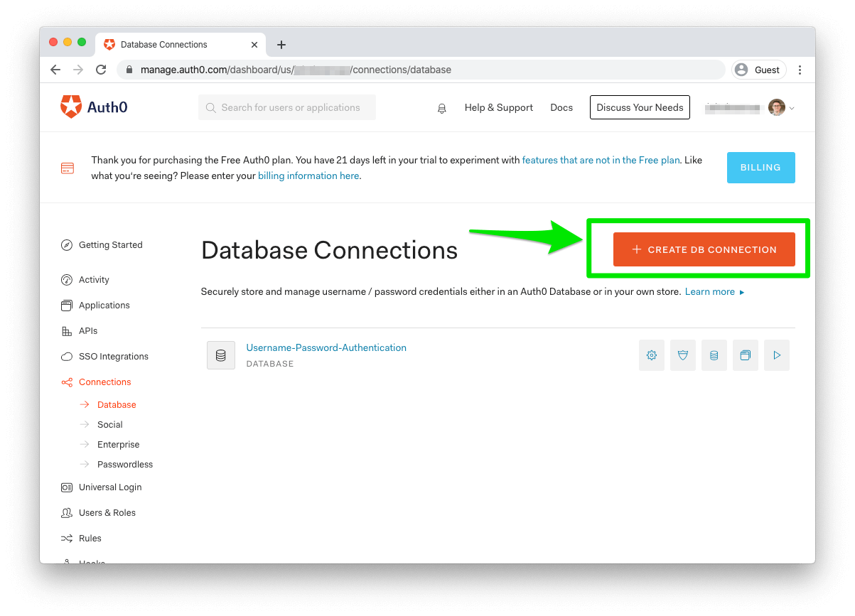Click the user avatar picture
This screenshot has width=855, height=616.
[777, 107]
